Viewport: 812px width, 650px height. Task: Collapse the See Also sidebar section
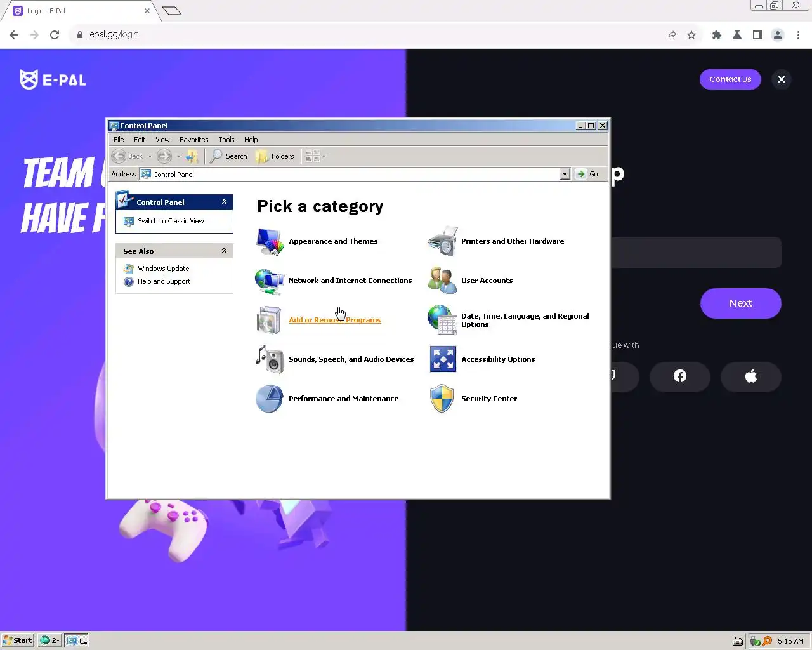coord(224,251)
